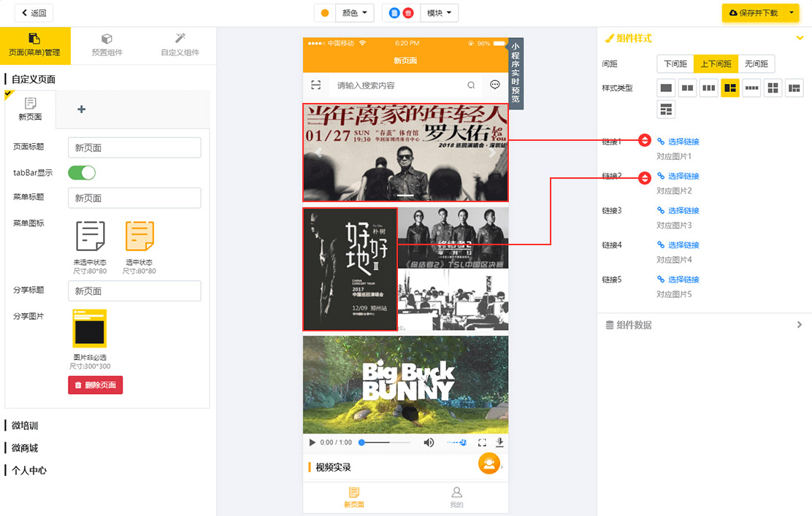The height and width of the screenshot is (516, 812).
Task: Click the phone preview search box
Action: [405, 85]
